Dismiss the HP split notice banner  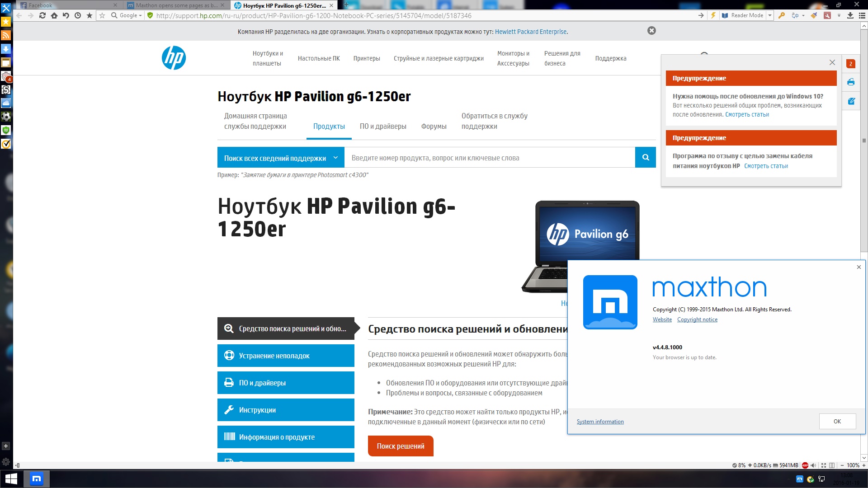[x=651, y=31]
